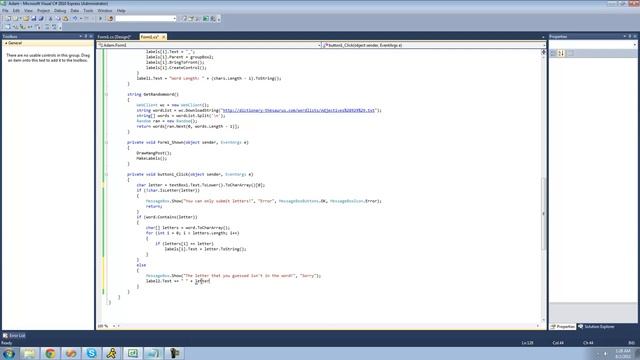Switch to the Form1.cs [Design] tab
Viewport: 640px width, 360px height.
pos(114,37)
